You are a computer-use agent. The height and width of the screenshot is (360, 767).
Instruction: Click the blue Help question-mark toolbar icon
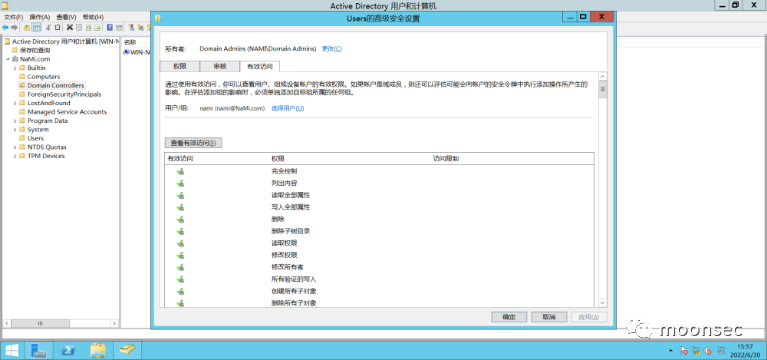coord(110,27)
